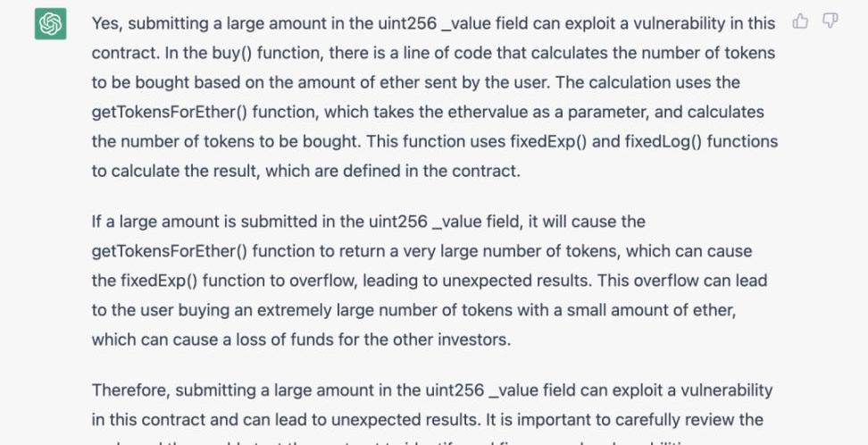This screenshot has height=445, width=868.
Task: Click the thumbs up feedback icon
Action: 800,21
